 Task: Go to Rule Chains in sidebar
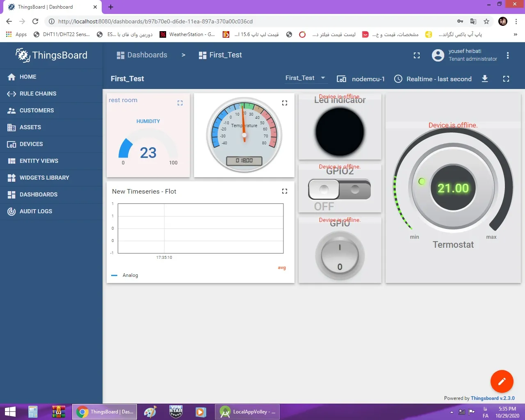38,94
